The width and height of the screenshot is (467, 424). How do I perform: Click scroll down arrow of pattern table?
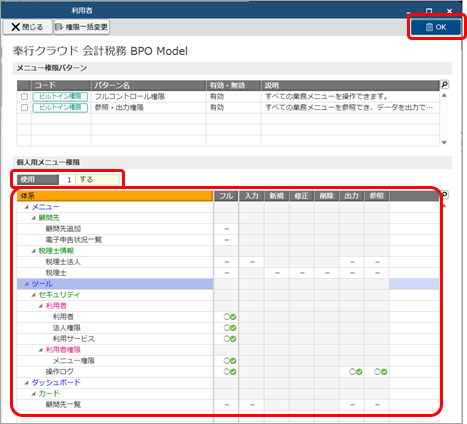444,143
